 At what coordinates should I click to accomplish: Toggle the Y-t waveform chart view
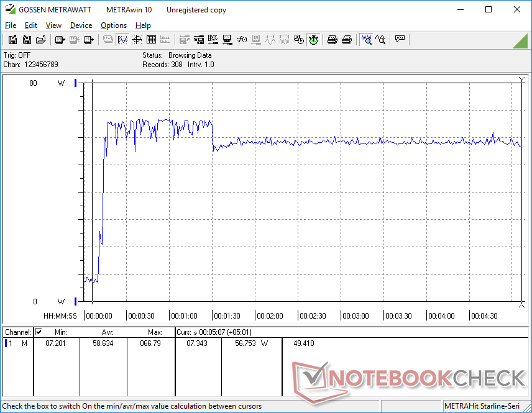(122, 40)
